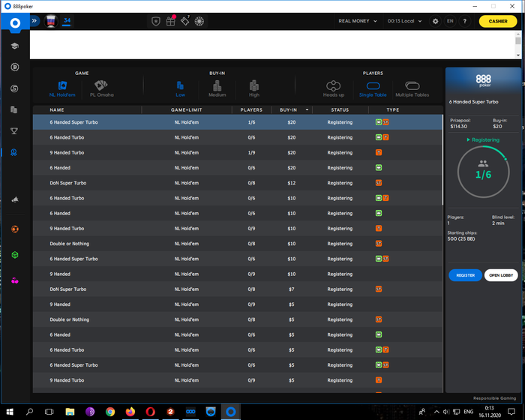
Task: Select the $12 DoN Super Turbo row
Action: click(238, 183)
